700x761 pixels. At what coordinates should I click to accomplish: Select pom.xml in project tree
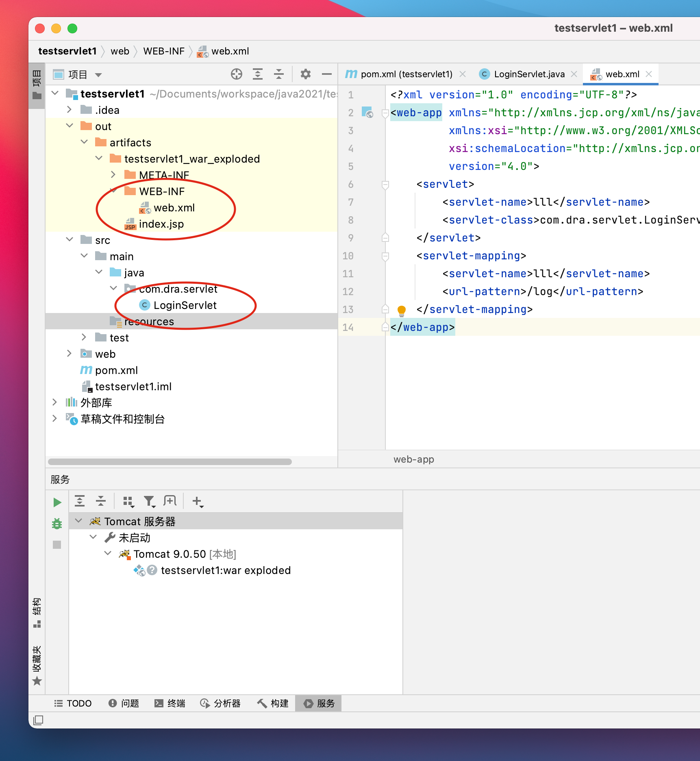pyautogui.click(x=116, y=370)
